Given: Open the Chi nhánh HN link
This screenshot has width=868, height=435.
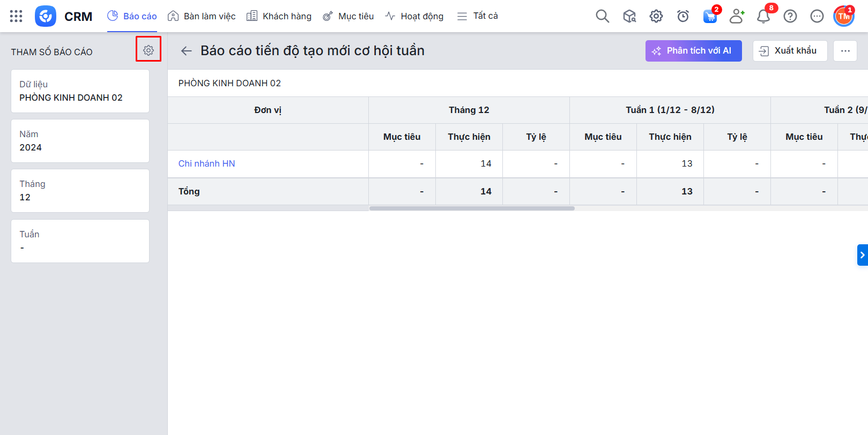Looking at the screenshot, I should 206,163.
